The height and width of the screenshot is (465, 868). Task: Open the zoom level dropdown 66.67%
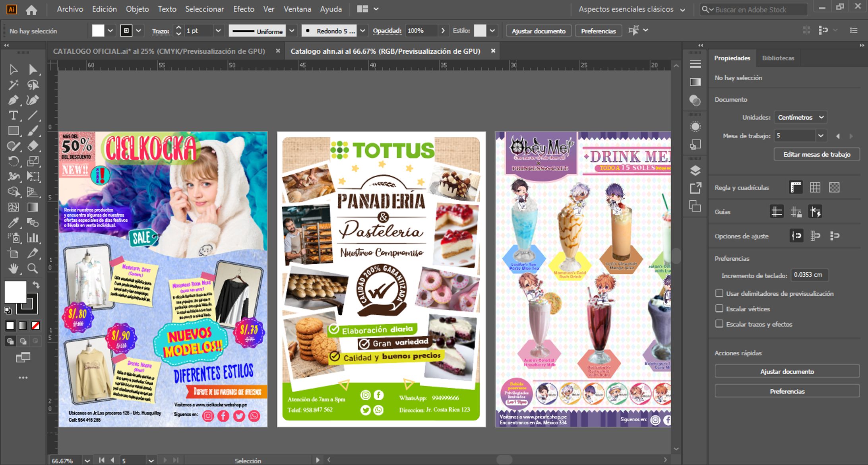click(87, 460)
